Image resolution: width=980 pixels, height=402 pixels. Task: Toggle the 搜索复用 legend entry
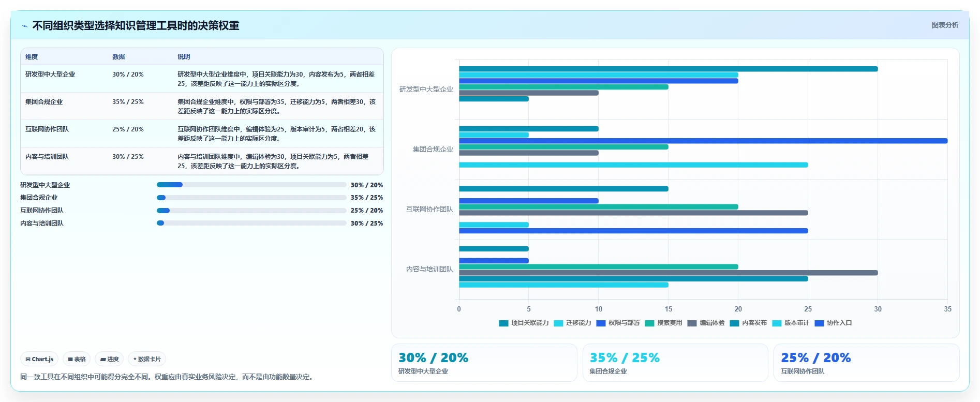[663, 323]
